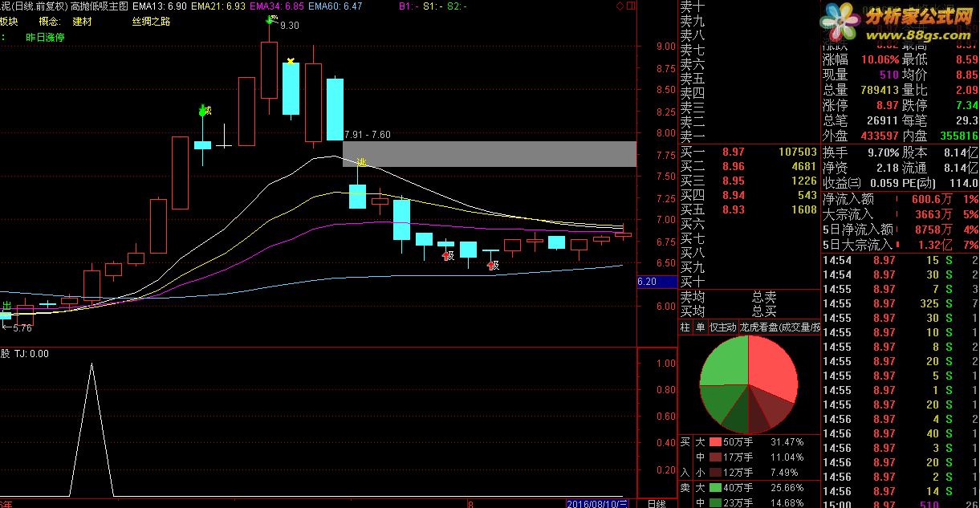Click the 25.66% large-sell percentage
This screenshot has width=980, height=508.
click(x=787, y=488)
